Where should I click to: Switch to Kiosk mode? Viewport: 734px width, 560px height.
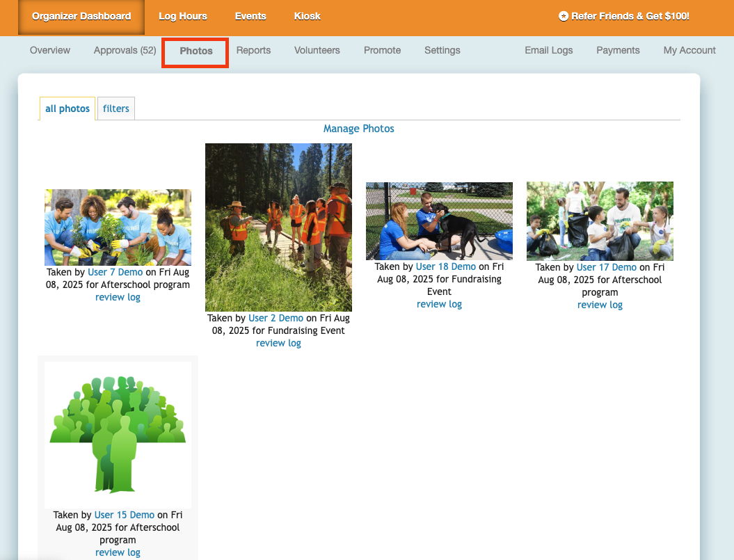pos(307,17)
